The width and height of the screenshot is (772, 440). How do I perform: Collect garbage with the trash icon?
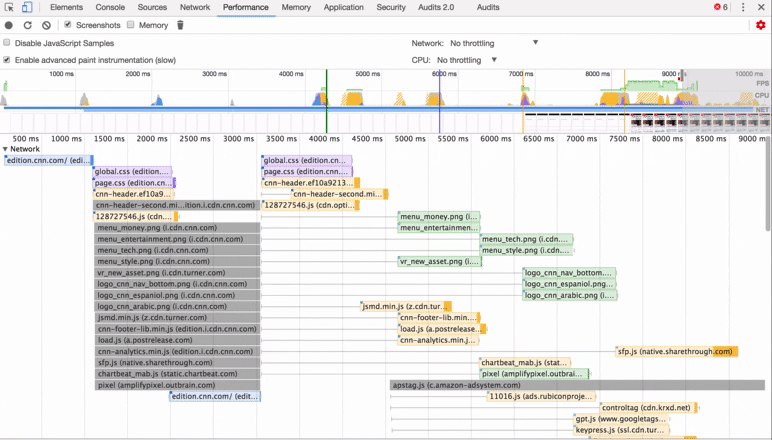click(x=180, y=25)
